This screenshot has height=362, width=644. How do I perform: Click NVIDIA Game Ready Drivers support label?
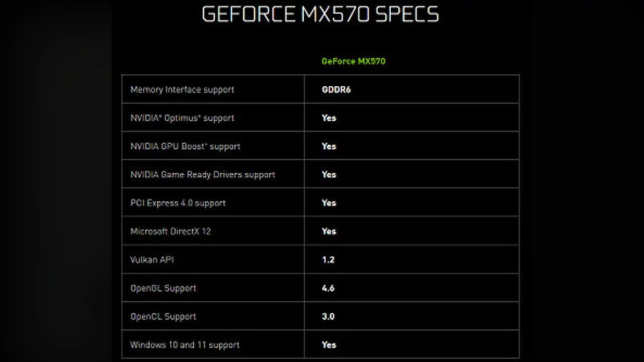click(202, 175)
